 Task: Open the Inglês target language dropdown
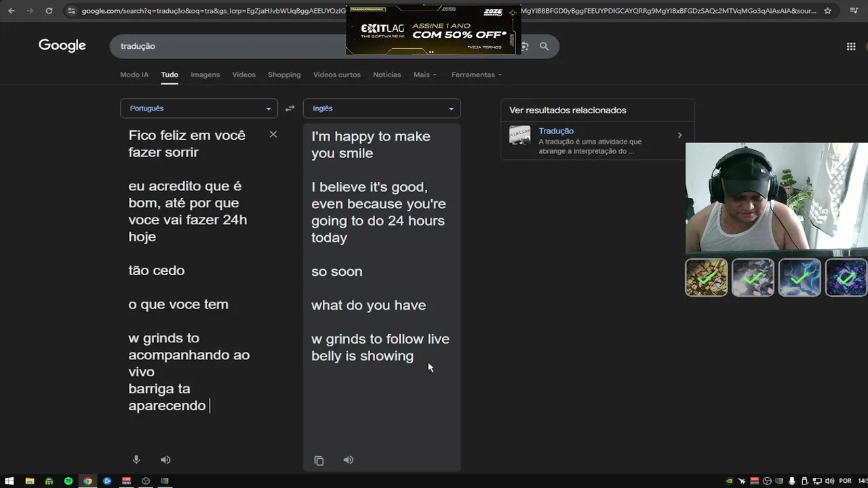click(x=382, y=108)
